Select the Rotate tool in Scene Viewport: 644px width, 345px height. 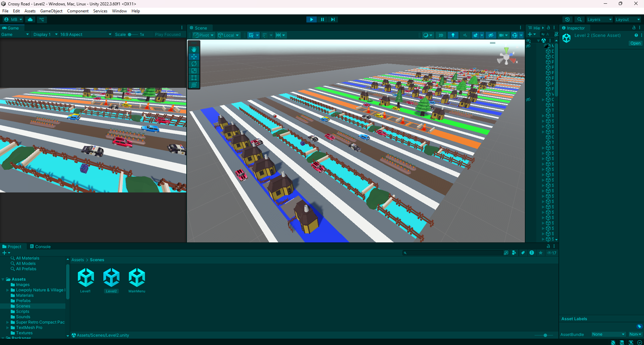tap(194, 64)
